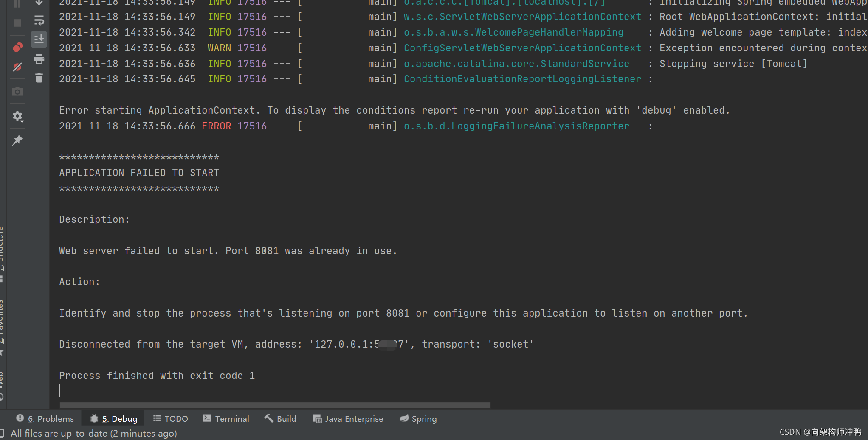Click the 'Description:' heading in the console

tap(94, 219)
